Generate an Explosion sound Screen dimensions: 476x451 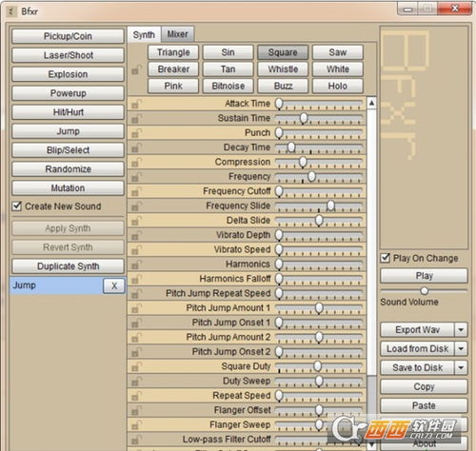point(68,74)
